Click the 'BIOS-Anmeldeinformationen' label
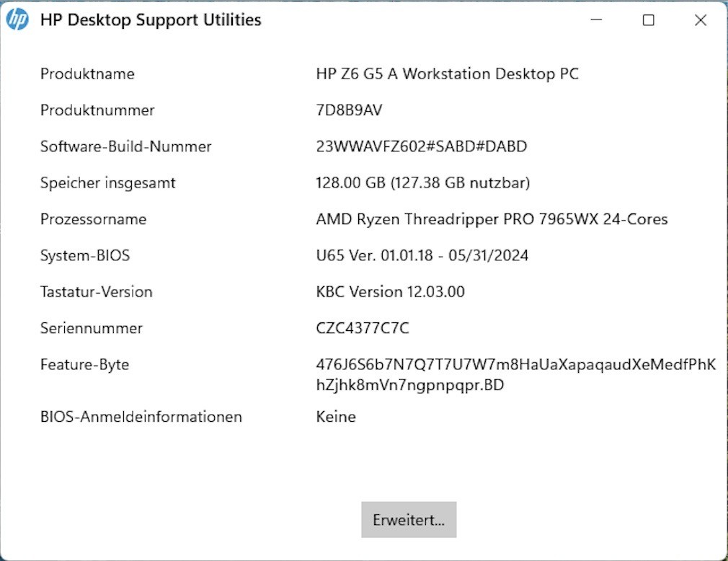 coord(141,417)
